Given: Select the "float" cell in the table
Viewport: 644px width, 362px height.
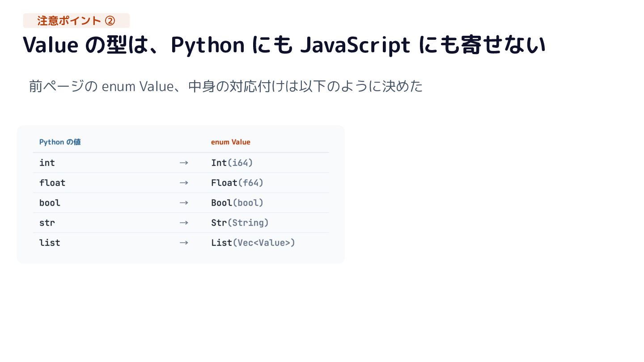Looking at the screenshot, I should (x=52, y=183).
